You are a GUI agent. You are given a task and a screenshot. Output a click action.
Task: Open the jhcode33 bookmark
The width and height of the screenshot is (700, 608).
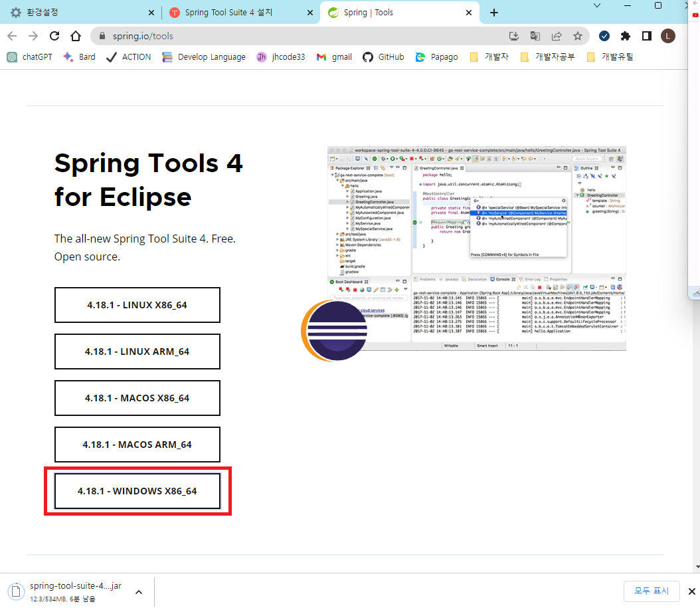281,57
